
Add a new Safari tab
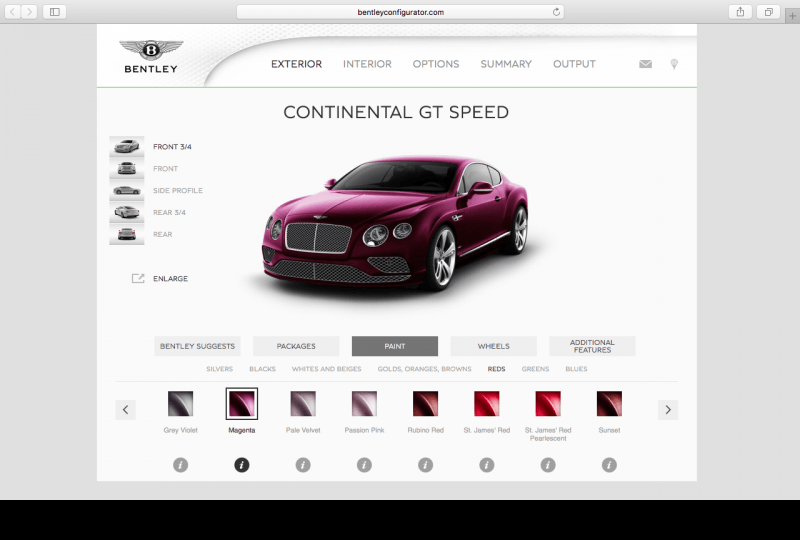point(792,16)
